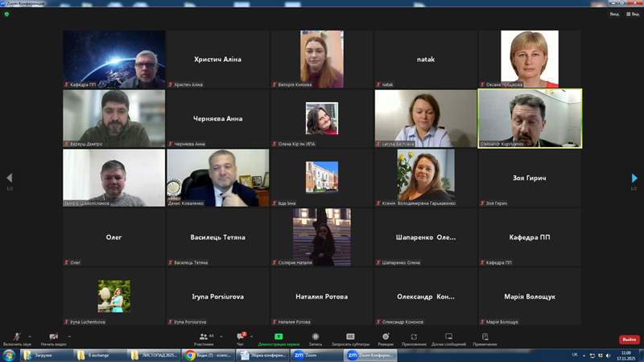Click red Выйти leave button
644x362 pixels.
click(x=629, y=339)
